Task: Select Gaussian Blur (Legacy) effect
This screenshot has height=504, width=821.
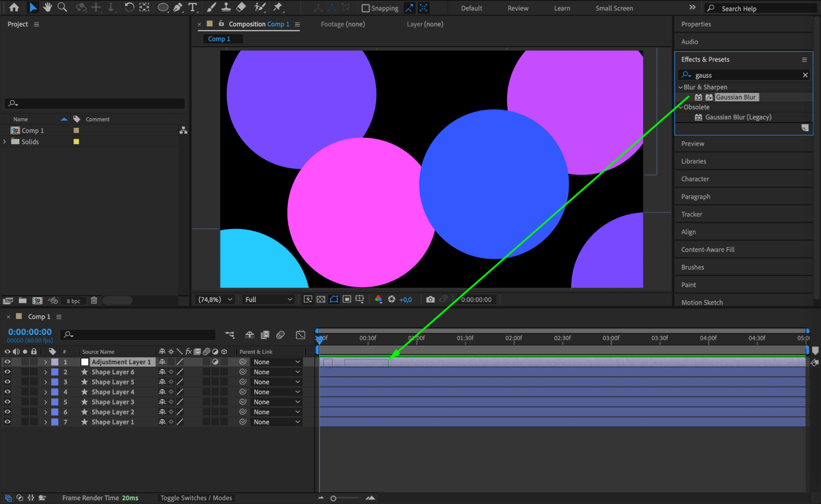Action: pyautogui.click(x=738, y=117)
